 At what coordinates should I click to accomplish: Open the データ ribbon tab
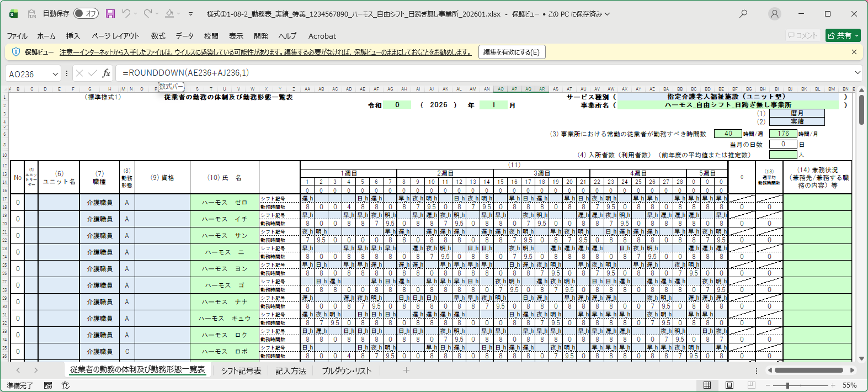184,36
